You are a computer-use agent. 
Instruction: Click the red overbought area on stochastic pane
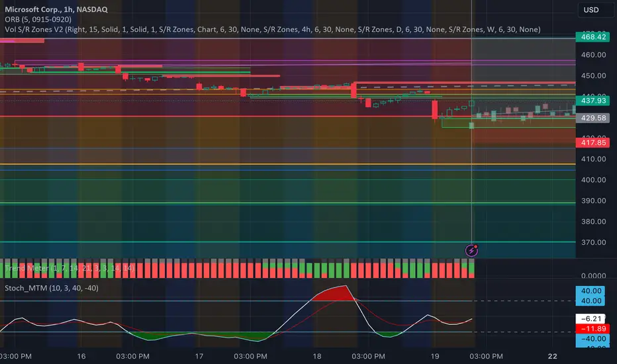tap(334, 294)
